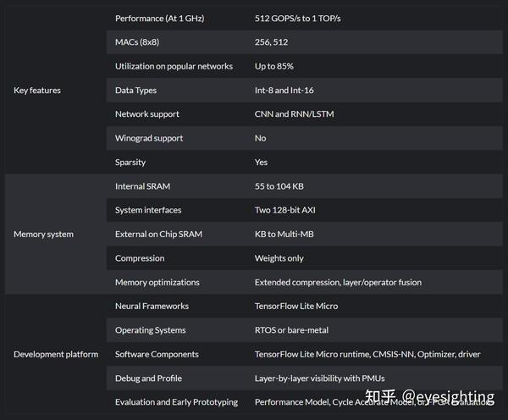Click the Development platform section label
Screen dimensions: 508x420
[x=56, y=355]
